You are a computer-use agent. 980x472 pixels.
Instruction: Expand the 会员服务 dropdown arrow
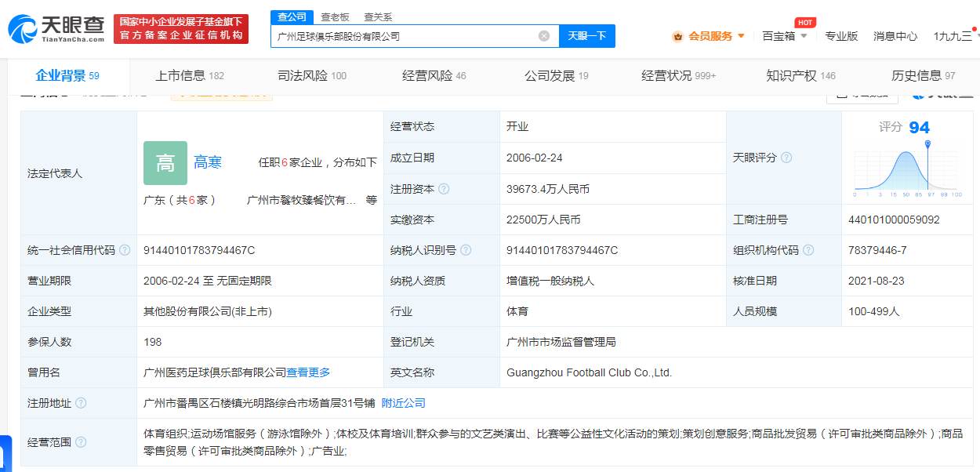741,36
